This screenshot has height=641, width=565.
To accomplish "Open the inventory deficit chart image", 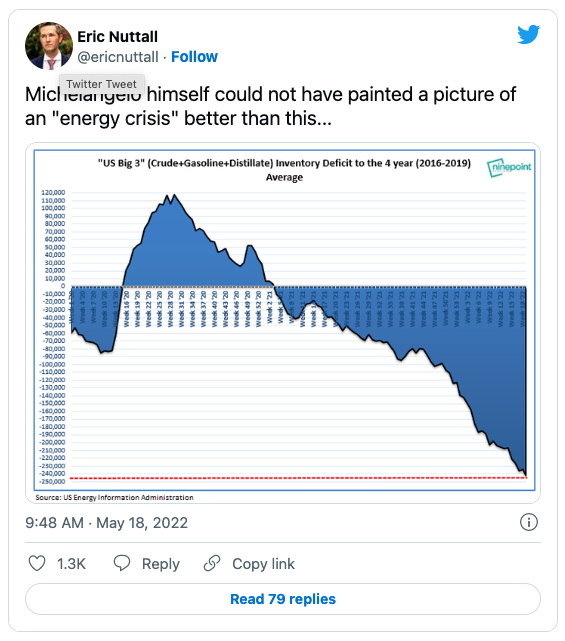I will [283, 323].
